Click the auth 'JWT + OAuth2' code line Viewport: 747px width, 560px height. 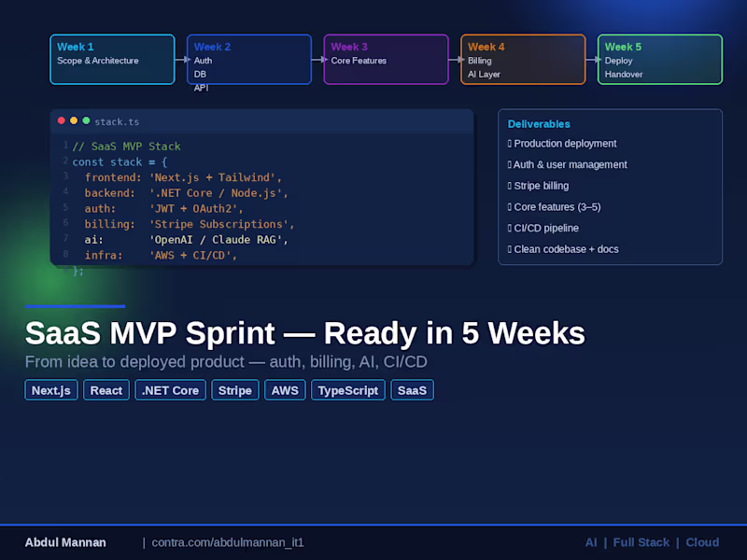[x=164, y=208]
